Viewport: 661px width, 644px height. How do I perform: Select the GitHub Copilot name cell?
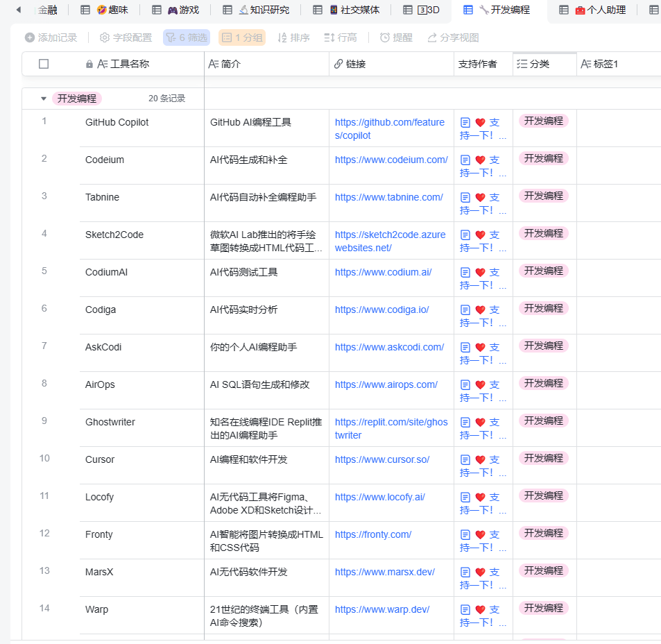pyautogui.click(x=141, y=128)
